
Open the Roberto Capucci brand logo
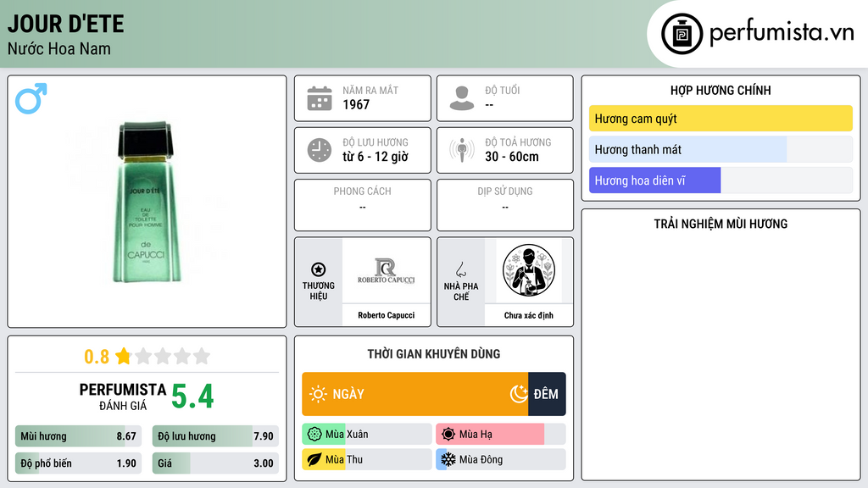pyautogui.click(x=386, y=270)
